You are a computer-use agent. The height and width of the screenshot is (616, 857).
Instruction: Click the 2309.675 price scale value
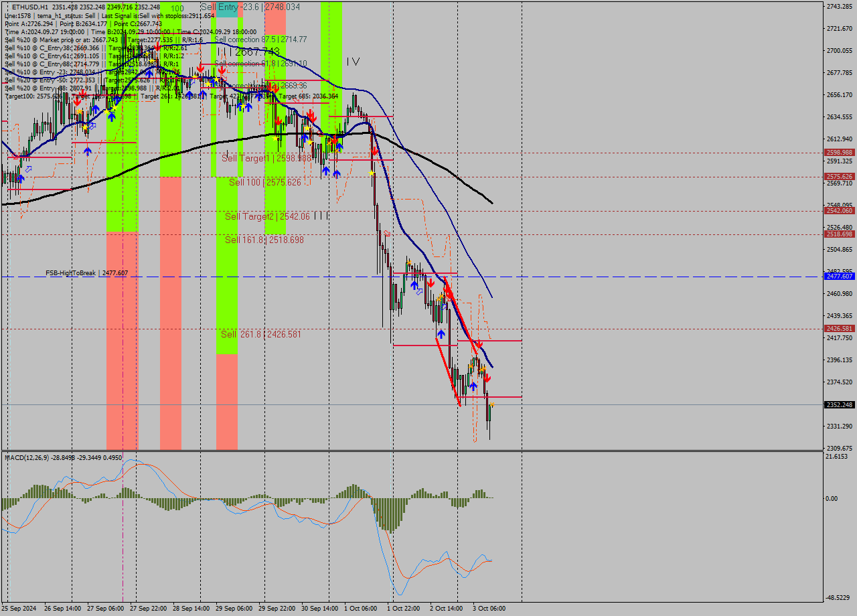[840, 448]
